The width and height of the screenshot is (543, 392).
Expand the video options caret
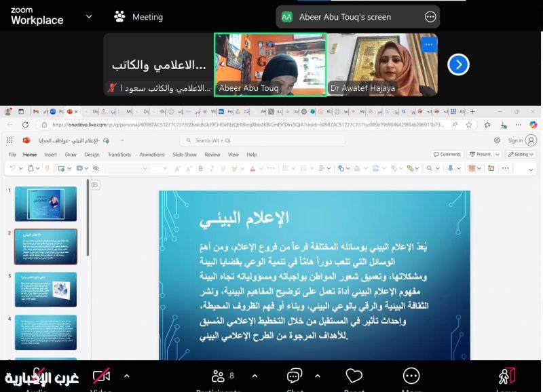pos(126,376)
